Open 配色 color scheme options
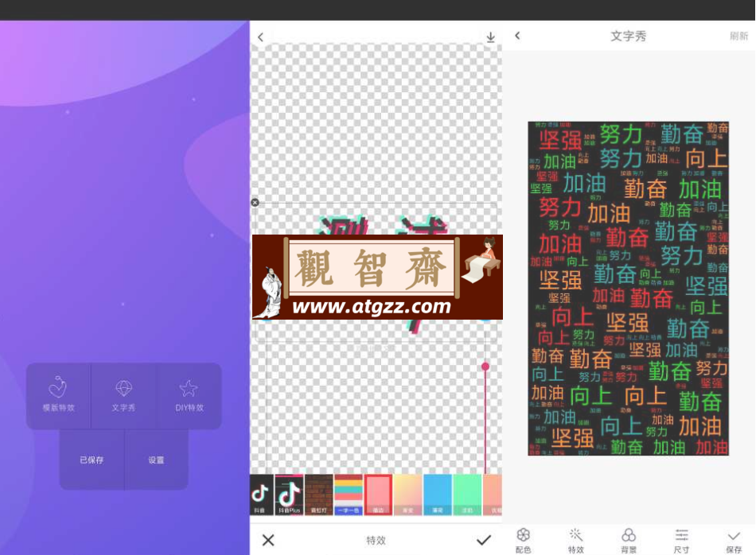Screen dimensions: 756x555 point(523,541)
